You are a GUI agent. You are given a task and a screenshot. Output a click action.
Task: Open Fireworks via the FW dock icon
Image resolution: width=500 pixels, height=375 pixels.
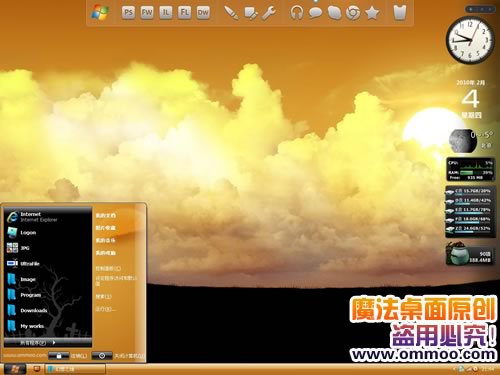(x=147, y=13)
